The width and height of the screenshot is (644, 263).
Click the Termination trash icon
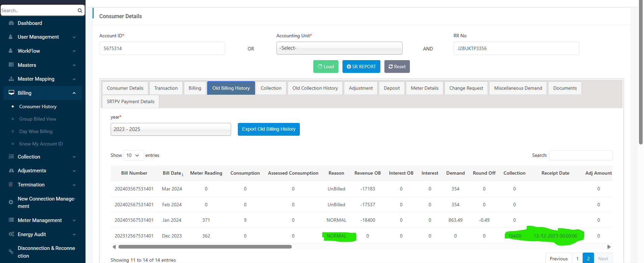coord(11,184)
